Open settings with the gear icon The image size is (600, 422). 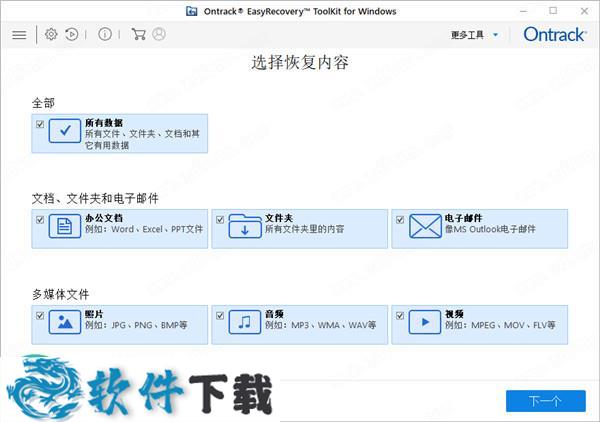51,34
